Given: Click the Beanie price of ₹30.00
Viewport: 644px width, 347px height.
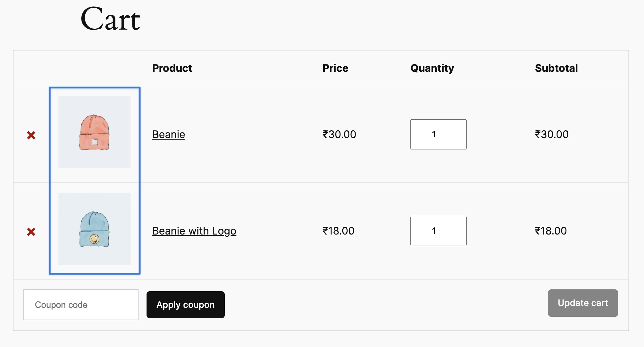Looking at the screenshot, I should pyautogui.click(x=339, y=134).
